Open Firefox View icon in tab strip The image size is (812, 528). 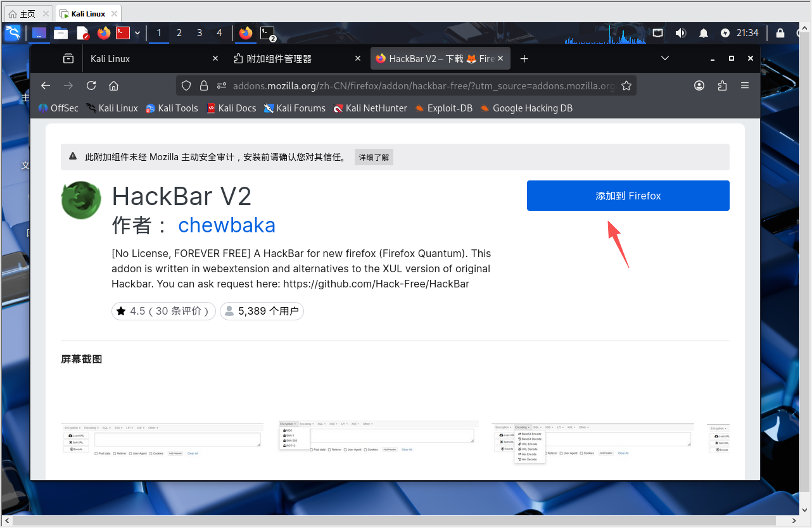68,58
